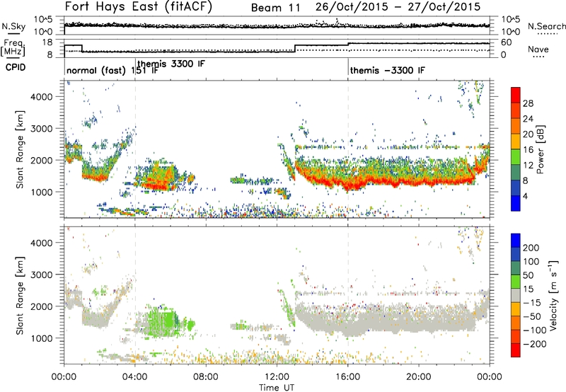Click the '08:00' time tick label
Viewport: 566px width, 392px height.
pos(206,377)
